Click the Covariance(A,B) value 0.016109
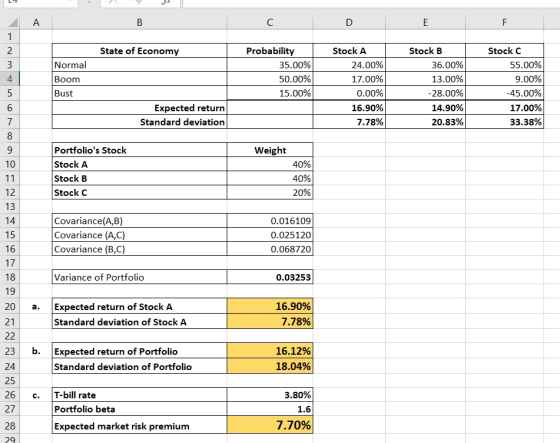560x443 pixels. point(270,221)
